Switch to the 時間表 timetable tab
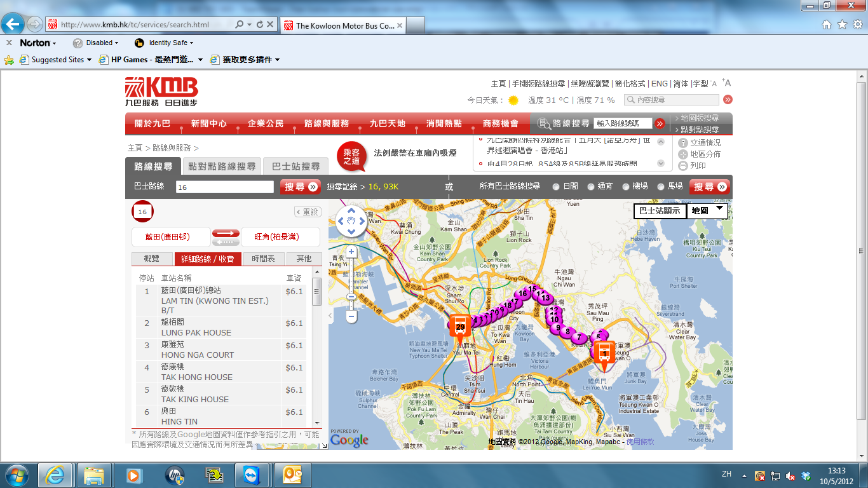The width and height of the screenshot is (868, 488). (264, 259)
